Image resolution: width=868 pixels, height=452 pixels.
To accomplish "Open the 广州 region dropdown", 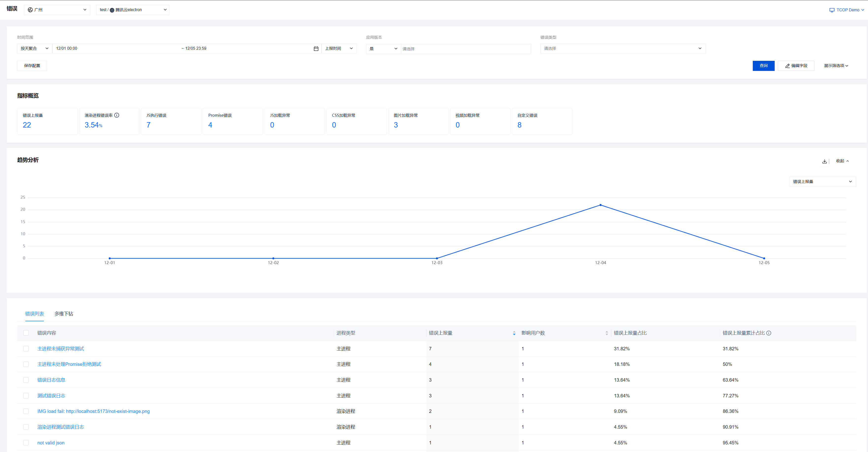I will pos(57,10).
